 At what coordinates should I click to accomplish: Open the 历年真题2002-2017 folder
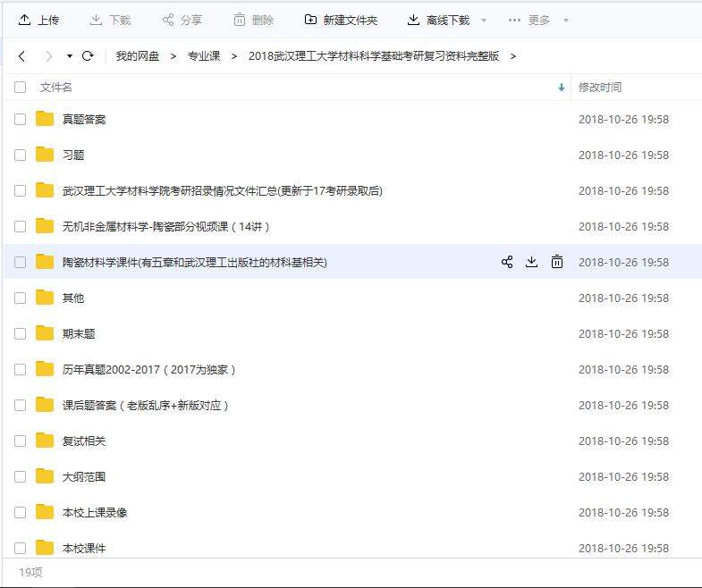coord(148,369)
